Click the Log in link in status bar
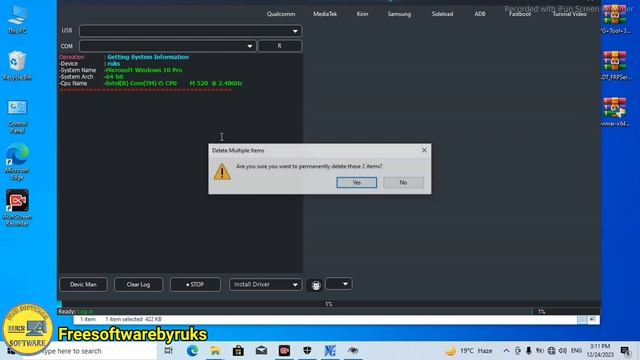The height and width of the screenshot is (360, 640). 85,311
